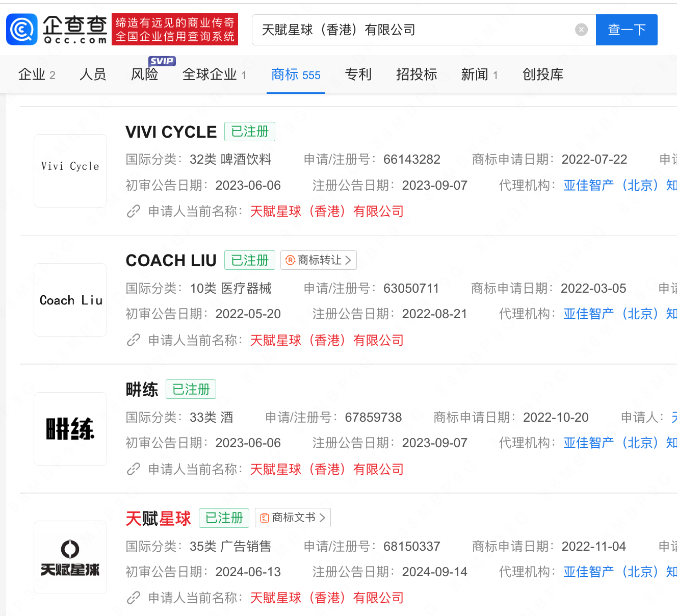Click preliminary notice date 2022-05-20

click(248, 314)
